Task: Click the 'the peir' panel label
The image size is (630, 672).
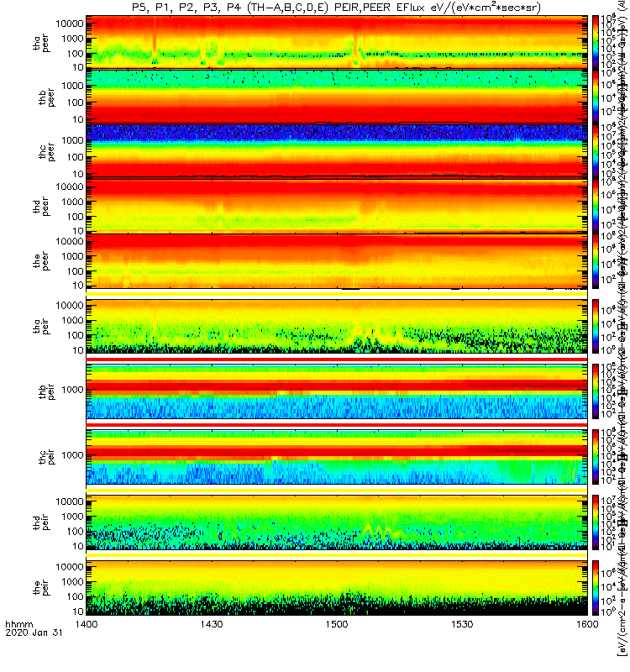Action: pyautogui.click(x=41, y=587)
